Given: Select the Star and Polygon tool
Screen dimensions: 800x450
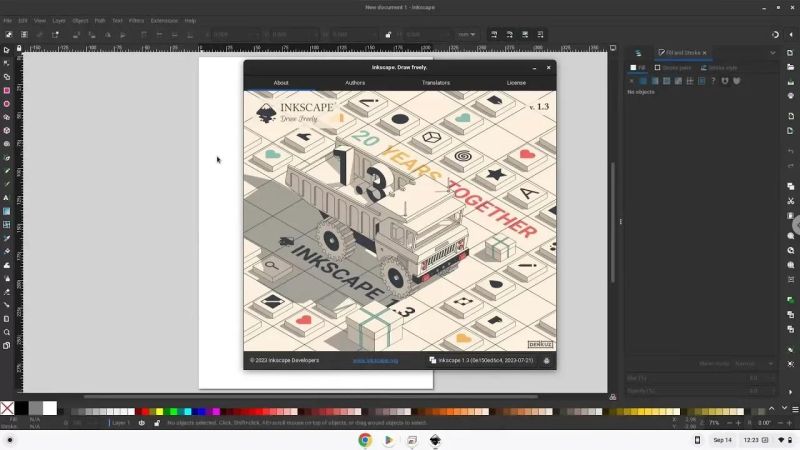Looking at the screenshot, I should pyautogui.click(x=7, y=117).
